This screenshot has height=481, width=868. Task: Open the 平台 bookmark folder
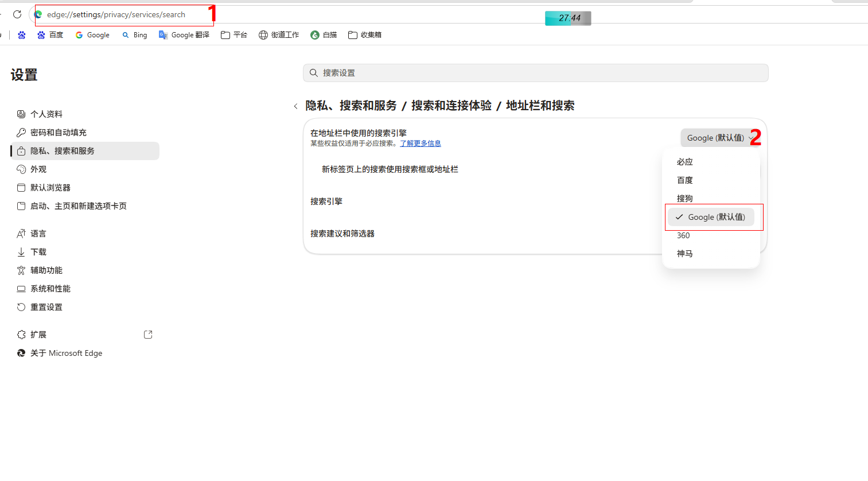(x=234, y=35)
